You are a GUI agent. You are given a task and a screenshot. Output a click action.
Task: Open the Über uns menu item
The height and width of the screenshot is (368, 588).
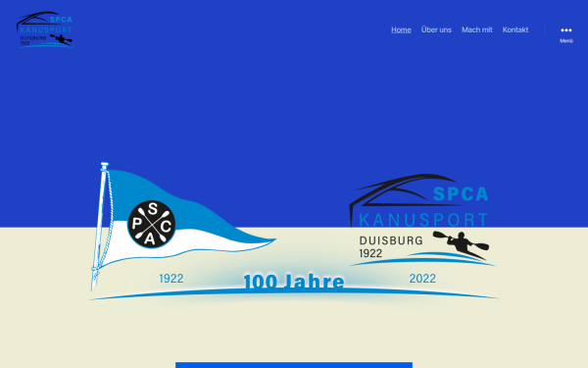(436, 29)
